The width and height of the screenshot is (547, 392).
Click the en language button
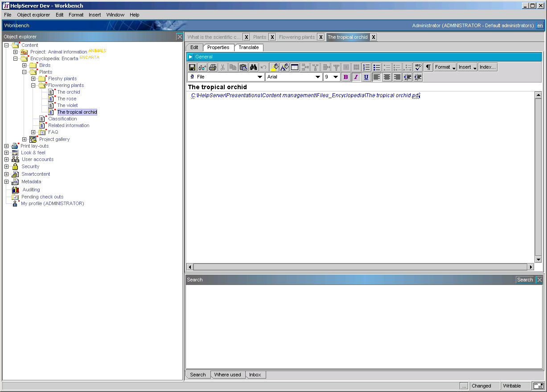click(540, 25)
